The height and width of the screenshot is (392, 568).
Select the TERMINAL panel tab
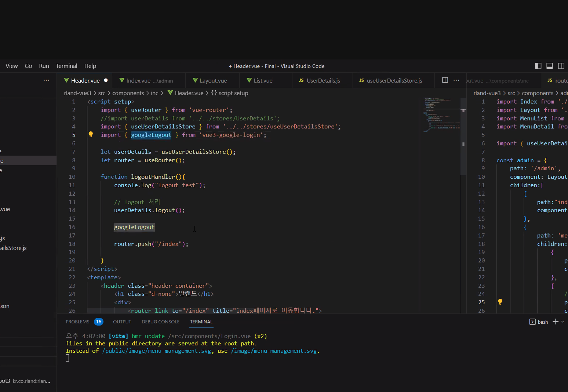(201, 322)
